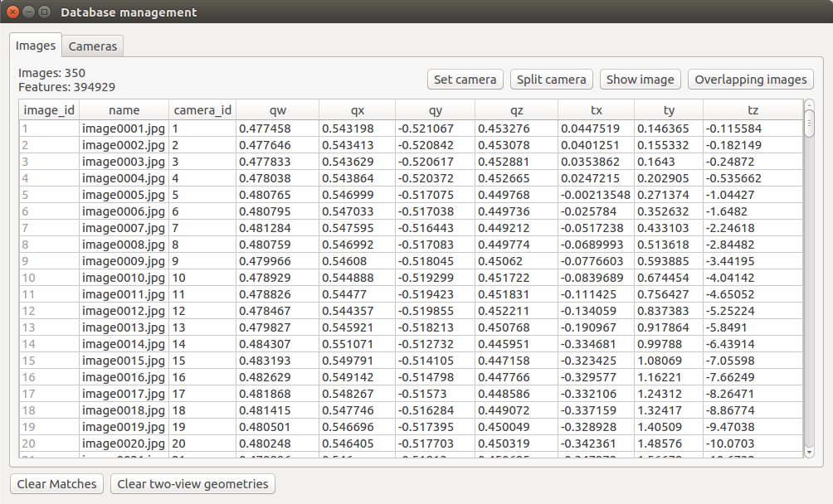
Task: Click tz value -10.0703
Action: [x=753, y=443]
